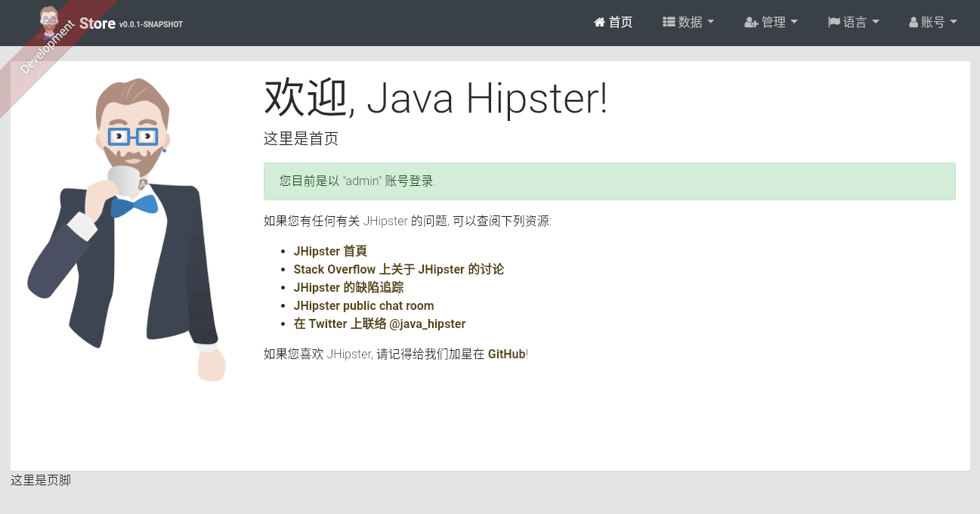Open the 管理 menu
The height and width of the screenshot is (514, 980).
point(771,23)
